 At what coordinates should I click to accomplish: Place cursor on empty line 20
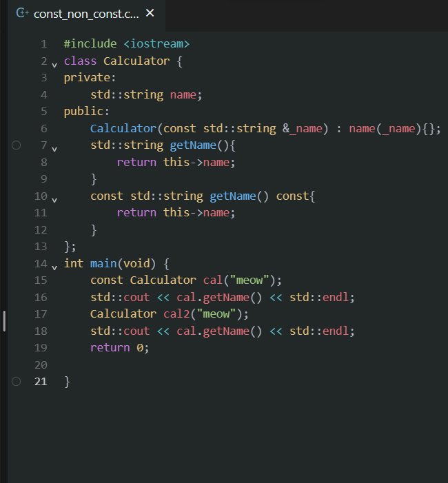[x=207, y=364]
